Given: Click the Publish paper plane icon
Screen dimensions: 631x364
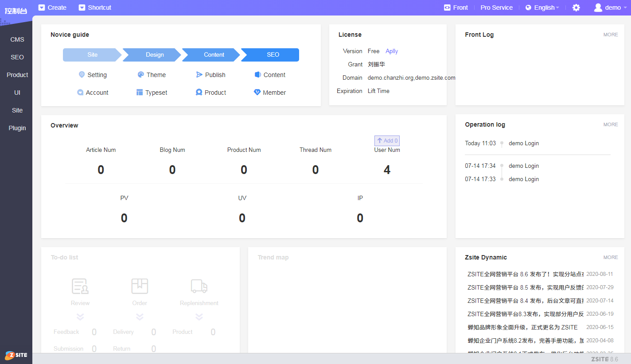Looking at the screenshot, I should pyautogui.click(x=199, y=75).
